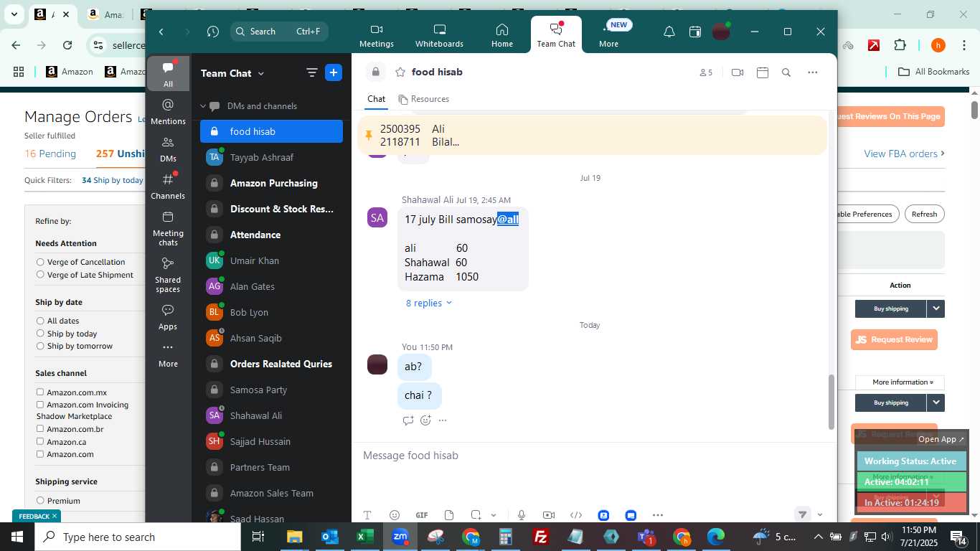Insert a code snippet icon
This screenshot has width=980, height=551.
[575, 515]
